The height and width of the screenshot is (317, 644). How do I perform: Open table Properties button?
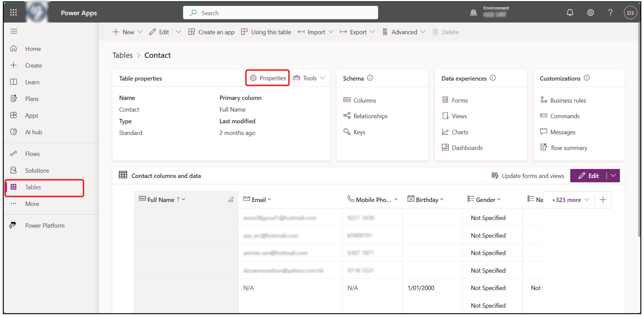click(267, 78)
